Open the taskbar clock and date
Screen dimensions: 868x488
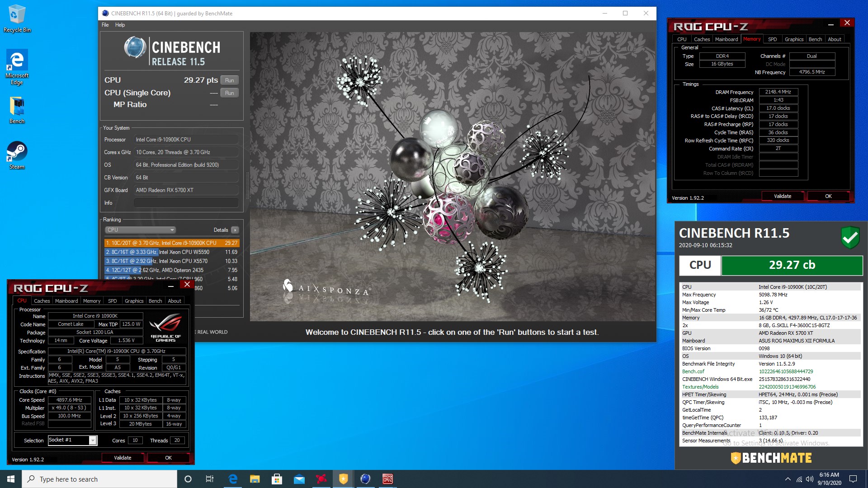pos(829,479)
